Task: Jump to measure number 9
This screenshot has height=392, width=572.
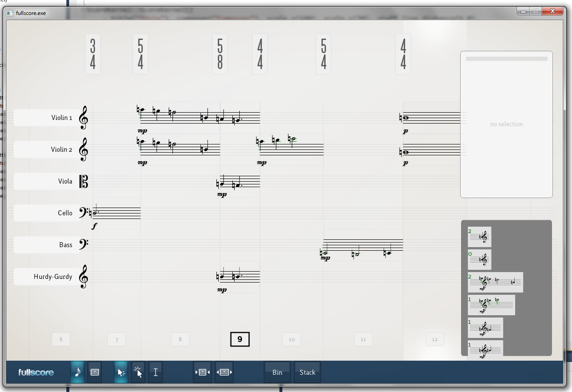Action: click(240, 339)
